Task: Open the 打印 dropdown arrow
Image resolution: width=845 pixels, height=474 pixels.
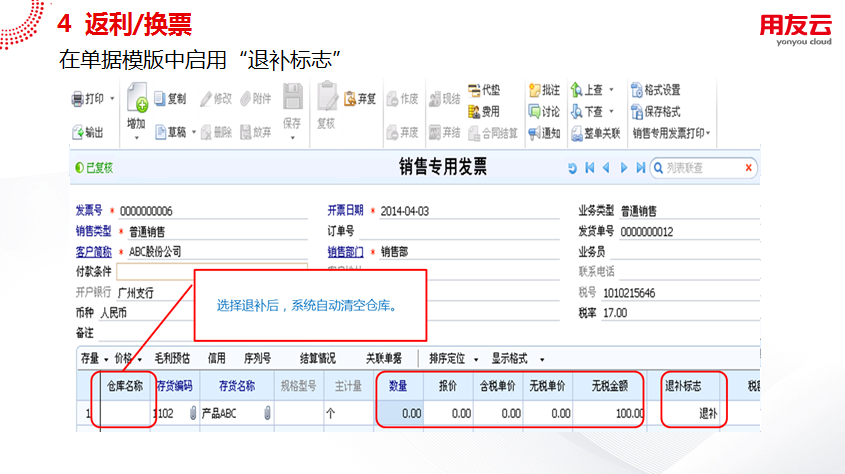Action: [112, 99]
